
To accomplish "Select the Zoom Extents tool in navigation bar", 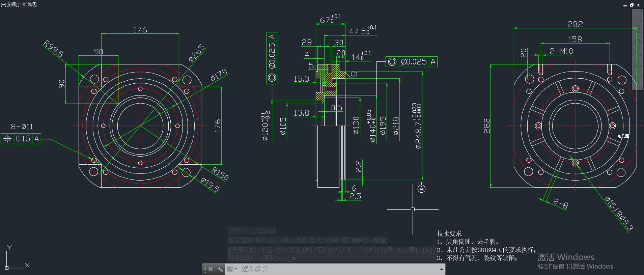I will [637, 52].
